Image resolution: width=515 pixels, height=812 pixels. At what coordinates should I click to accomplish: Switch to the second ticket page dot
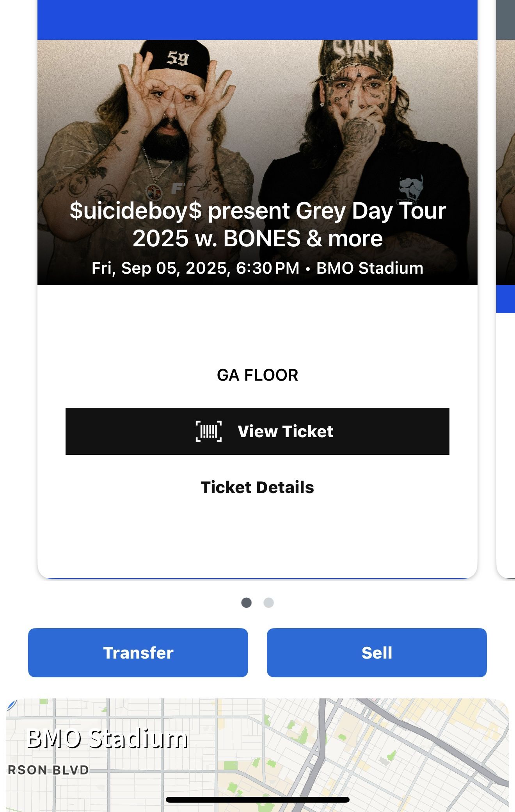(269, 603)
